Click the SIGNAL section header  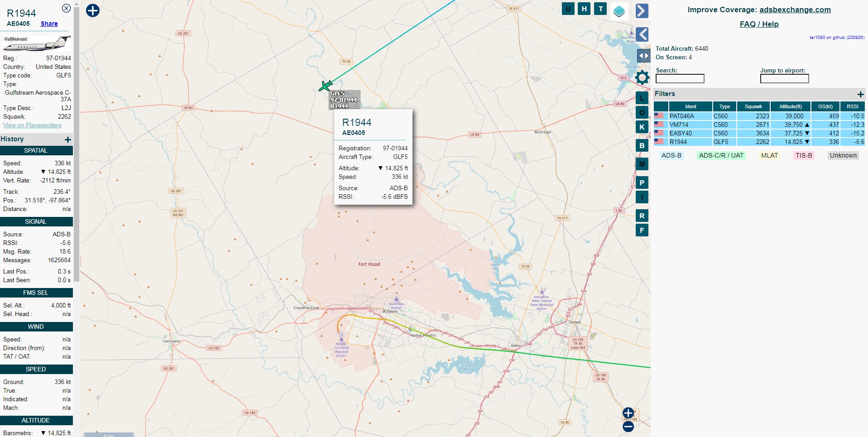pyautogui.click(x=36, y=221)
